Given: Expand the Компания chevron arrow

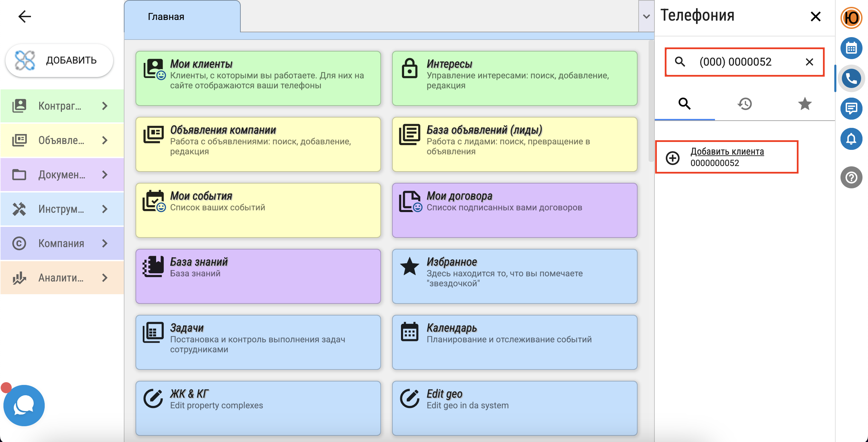Looking at the screenshot, I should click(105, 243).
